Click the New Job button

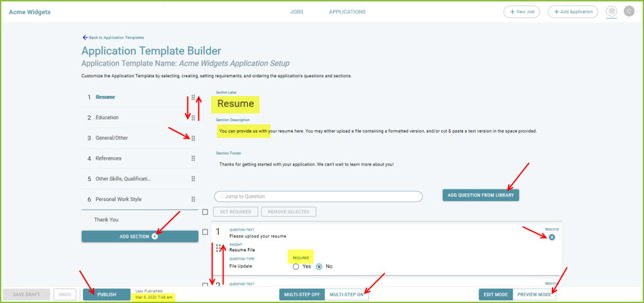[x=522, y=12]
